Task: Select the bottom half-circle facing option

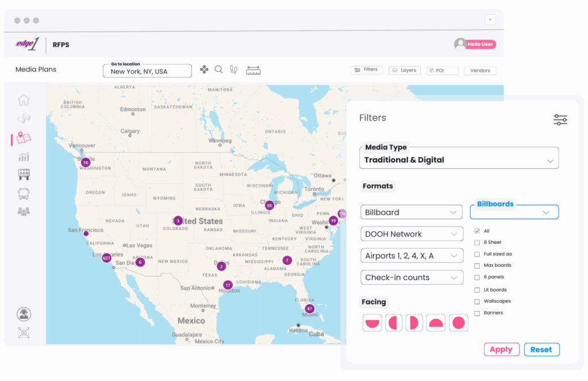Action: (x=372, y=323)
